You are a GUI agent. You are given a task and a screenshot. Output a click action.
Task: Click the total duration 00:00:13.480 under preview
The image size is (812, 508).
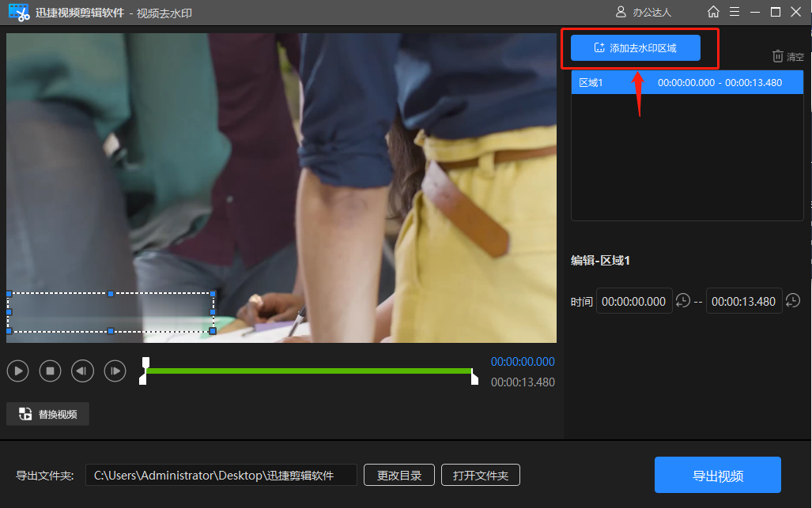[x=523, y=382]
